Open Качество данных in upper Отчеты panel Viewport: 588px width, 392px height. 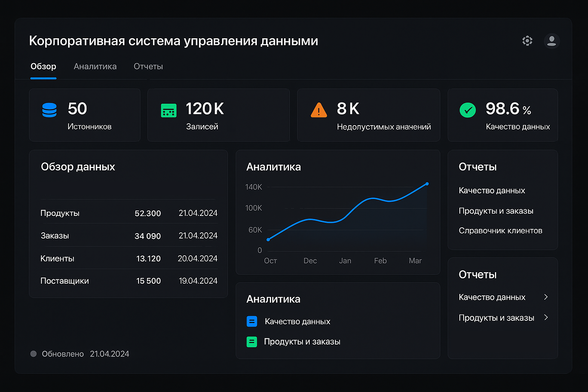(x=492, y=191)
